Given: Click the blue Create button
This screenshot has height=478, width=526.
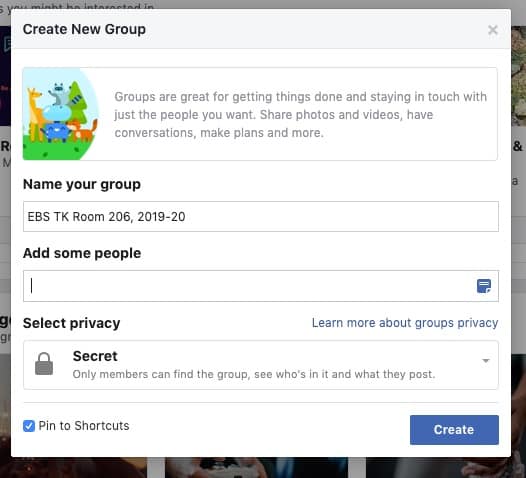Looking at the screenshot, I should coord(454,430).
